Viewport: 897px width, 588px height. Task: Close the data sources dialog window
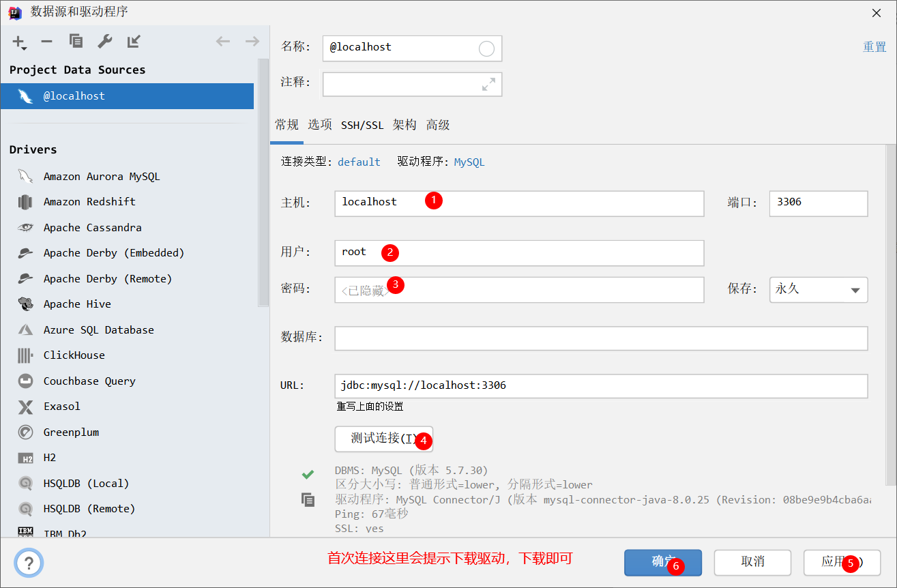click(876, 12)
